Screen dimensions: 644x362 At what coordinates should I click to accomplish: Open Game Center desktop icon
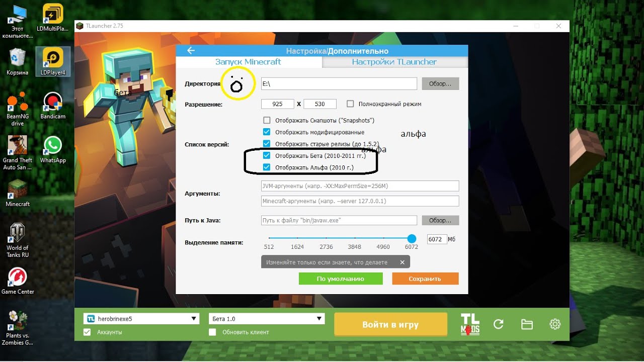click(x=18, y=281)
